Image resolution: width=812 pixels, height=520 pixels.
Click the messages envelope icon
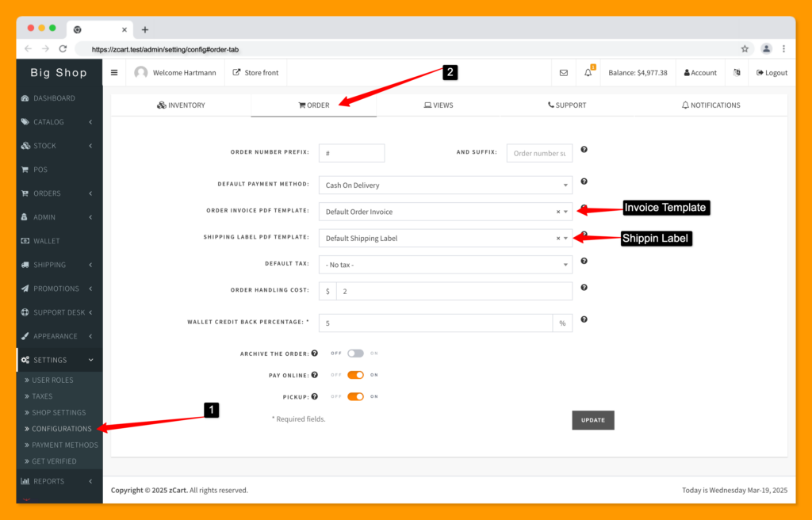click(x=563, y=72)
